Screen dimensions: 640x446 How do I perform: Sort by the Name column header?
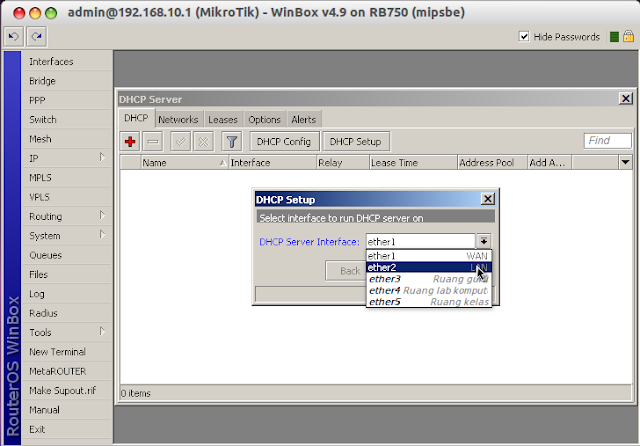184,162
